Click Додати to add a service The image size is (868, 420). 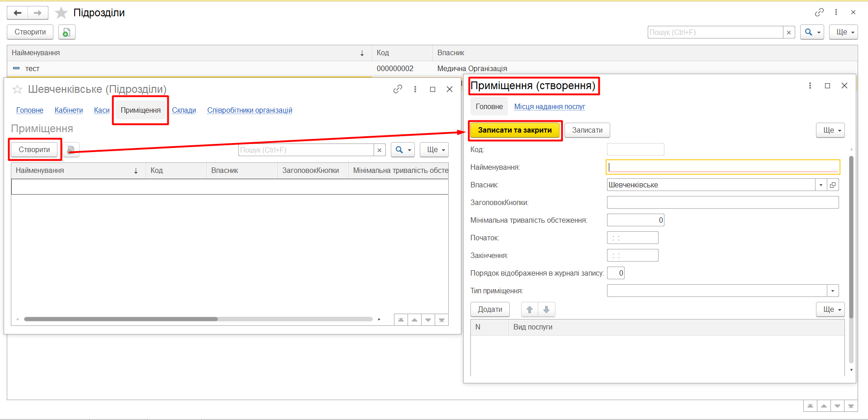coord(490,310)
